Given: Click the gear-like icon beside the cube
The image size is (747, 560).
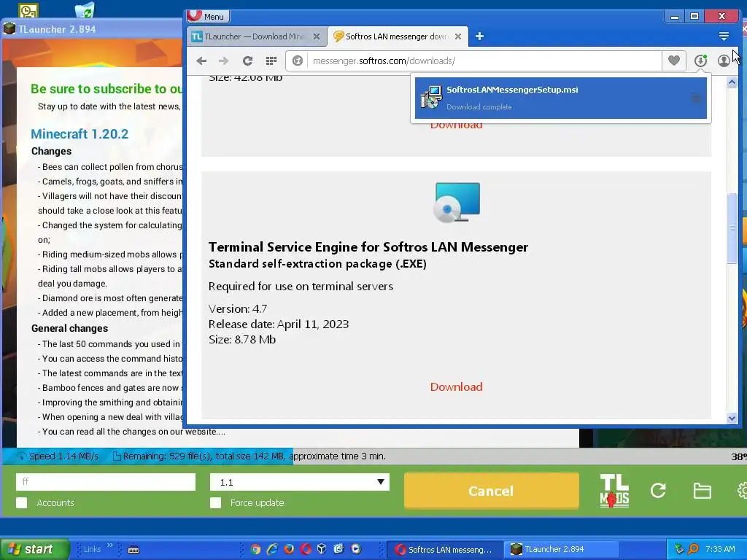Looking at the screenshot, I should tap(338, 549).
